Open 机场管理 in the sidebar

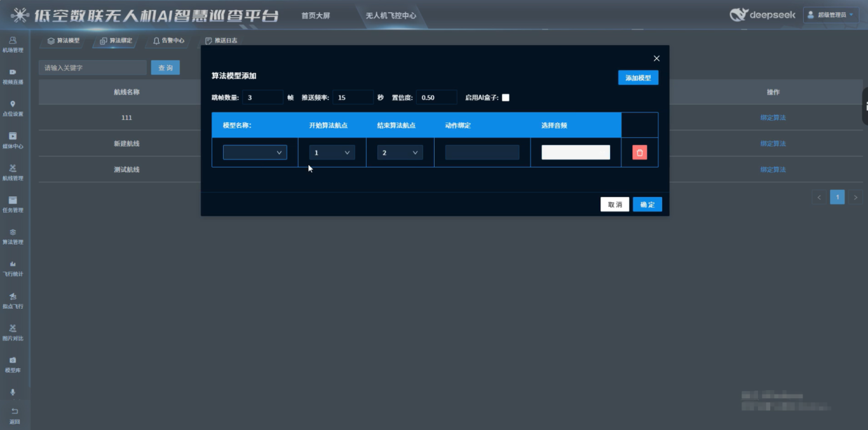(13, 44)
